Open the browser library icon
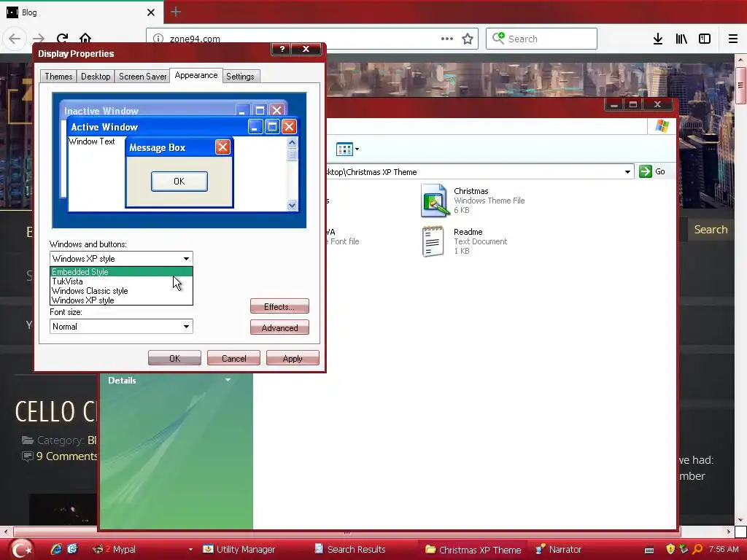747x560 pixels. 681,39
